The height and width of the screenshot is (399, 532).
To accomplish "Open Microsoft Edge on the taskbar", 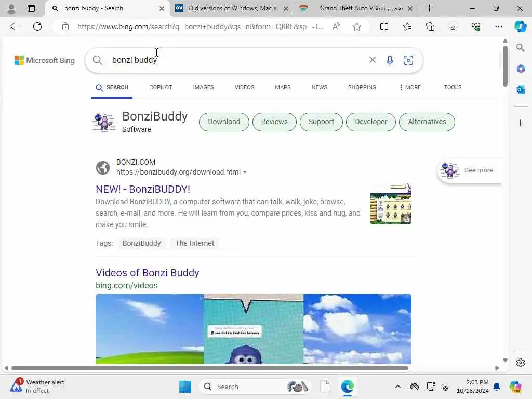I will point(347,387).
